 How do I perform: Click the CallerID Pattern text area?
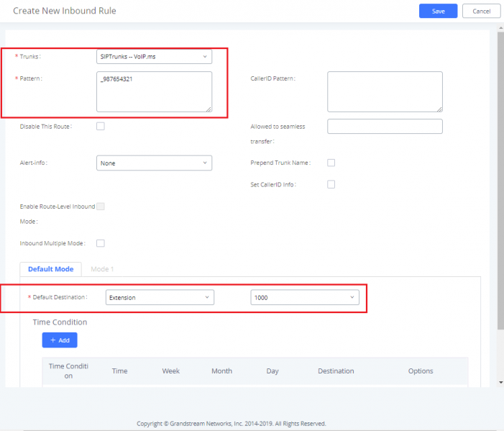385,91
